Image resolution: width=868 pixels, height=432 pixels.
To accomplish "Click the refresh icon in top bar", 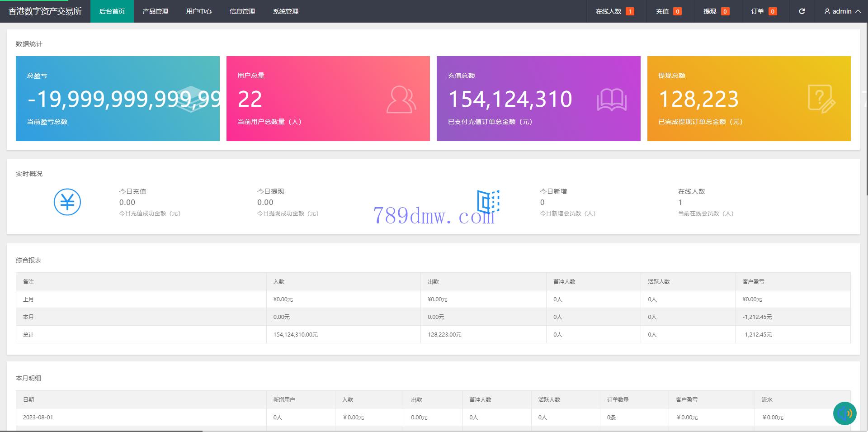I will [802, 11].
